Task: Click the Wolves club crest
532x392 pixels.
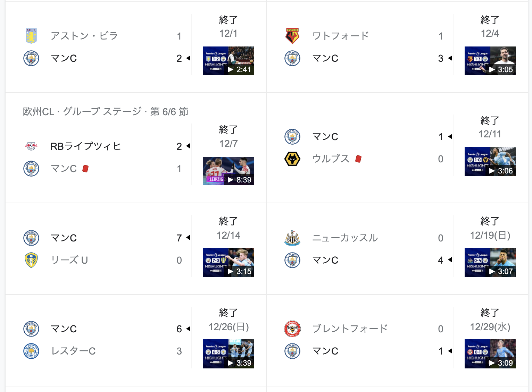Action: [292, 159]
